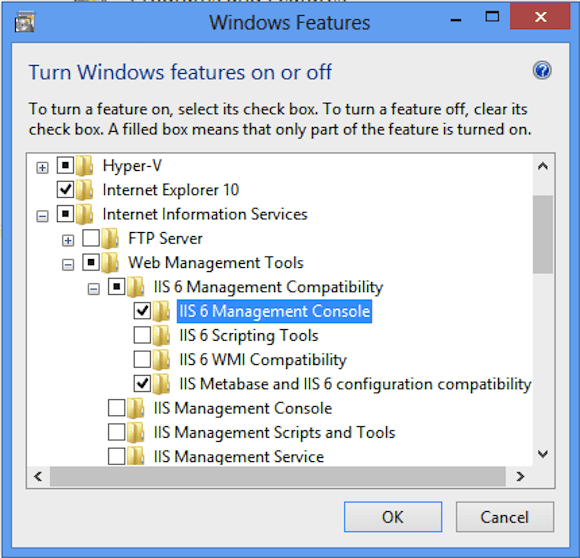Click the horizontal scrollbar thumb
The height and width of the screenshot is (558, 580).
tap(277, 476)
